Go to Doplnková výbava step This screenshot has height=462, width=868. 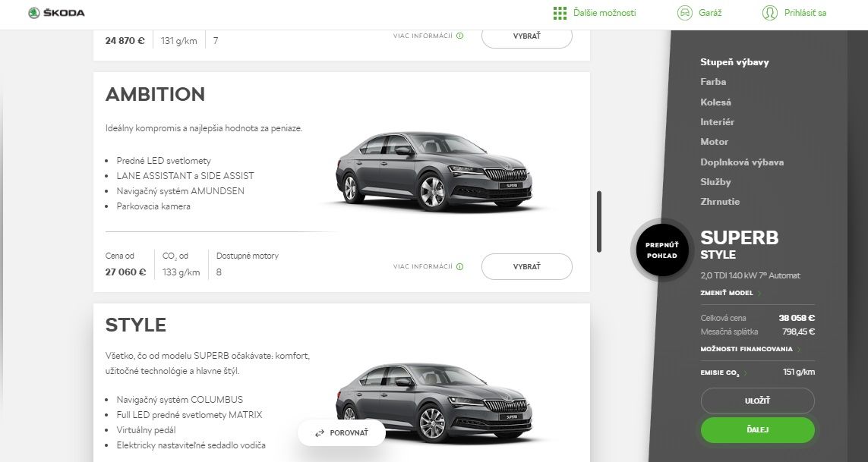click(x=742, y=162)
